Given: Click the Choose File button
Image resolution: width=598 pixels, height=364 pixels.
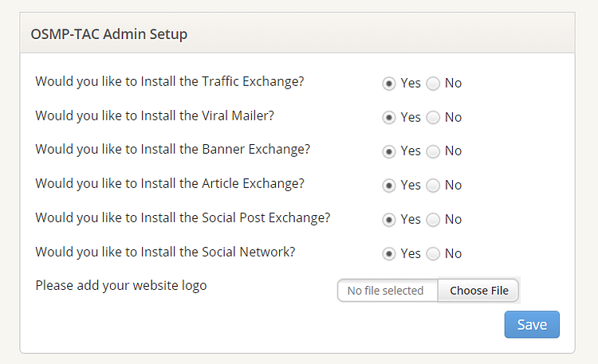Looking at the screenshot, I should [x=478, y=291].
